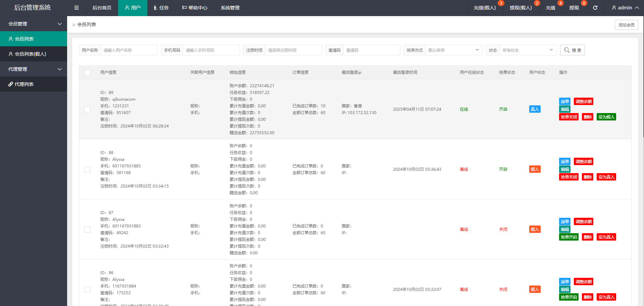
Task: Click the sidebar collapse hamburger icon
Action: 77,8
